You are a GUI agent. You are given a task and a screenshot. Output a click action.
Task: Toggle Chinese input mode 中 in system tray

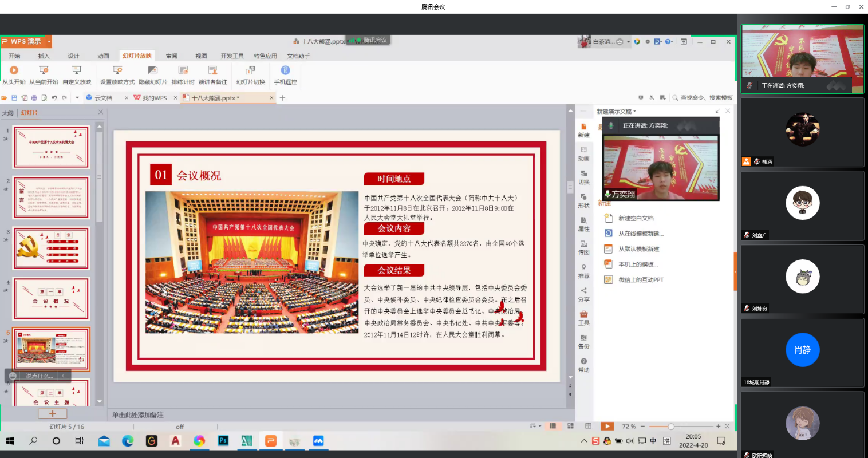coord(653,441)
